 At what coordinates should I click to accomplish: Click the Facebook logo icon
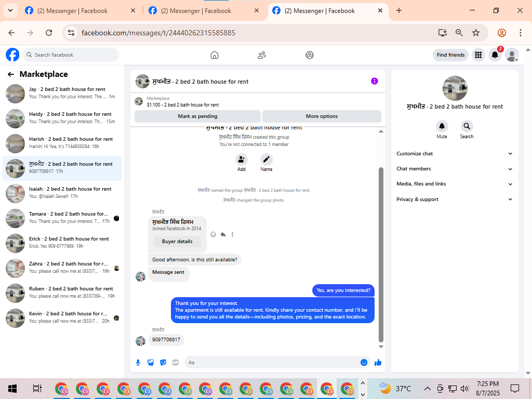(12, 55)
